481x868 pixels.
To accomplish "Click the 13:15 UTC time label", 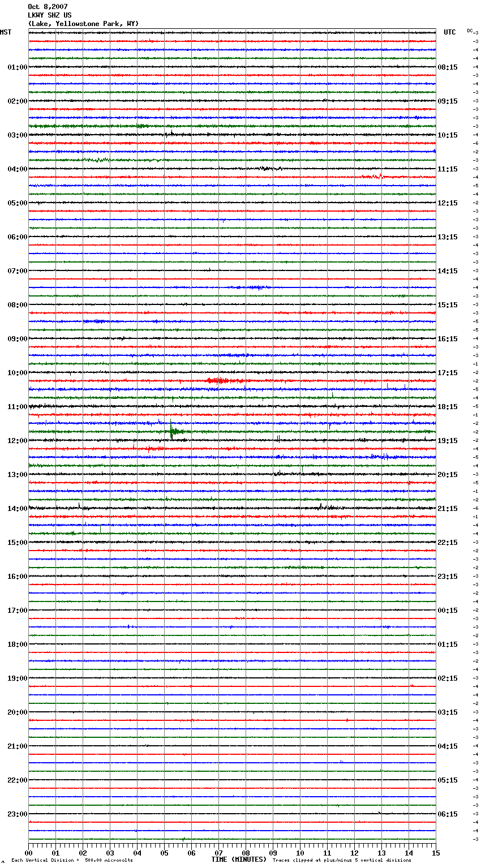I will coord(448,237).
